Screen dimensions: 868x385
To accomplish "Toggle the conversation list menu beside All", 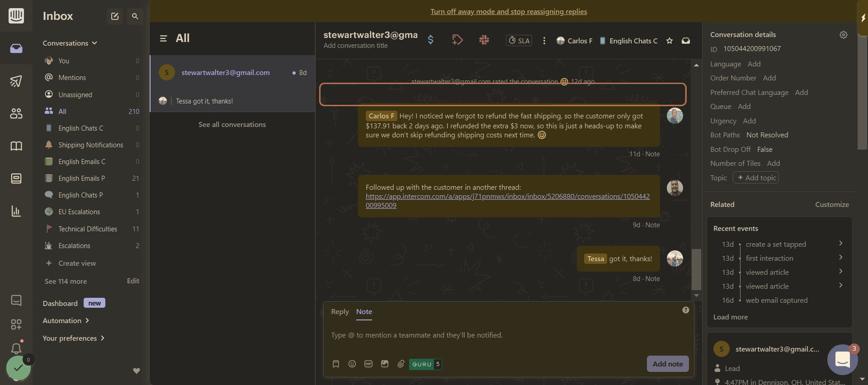I will pyautogui.click(x=164, y=38).
